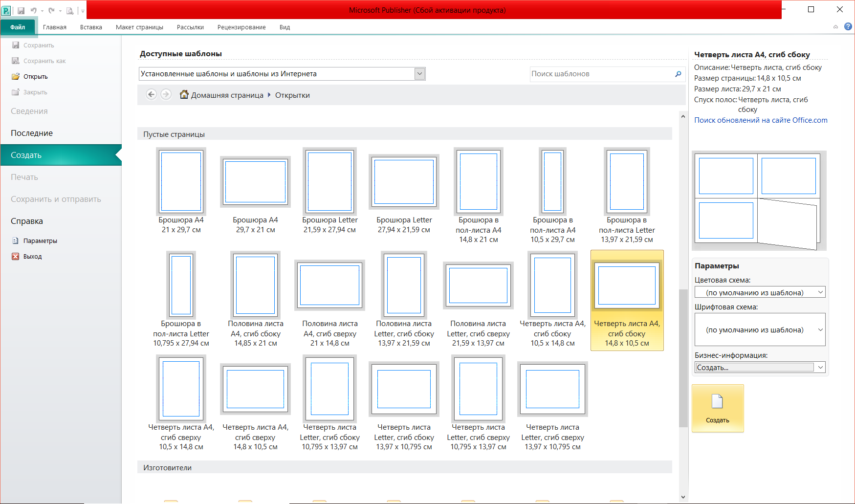
Task: Select Брошюра в пол-листа A4 14,8 x 21 template
Action: coord(479,196)
